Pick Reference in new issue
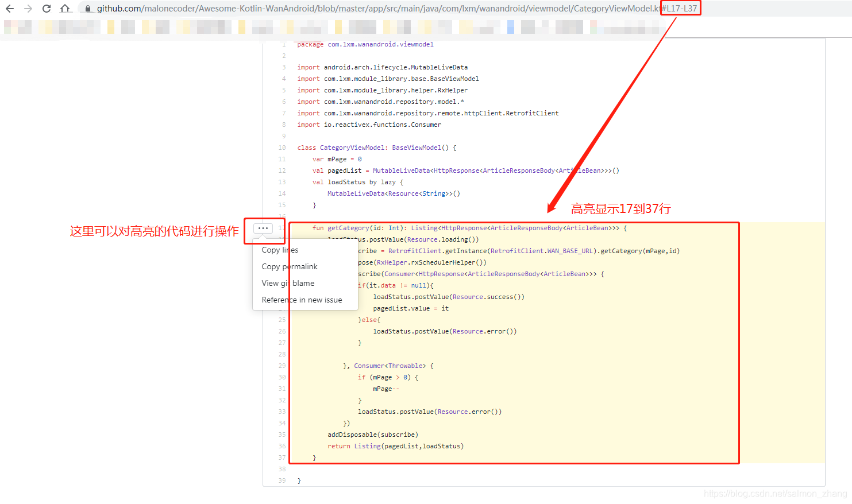The height and width of the screenshot is (504, 852). coord(302,300)
